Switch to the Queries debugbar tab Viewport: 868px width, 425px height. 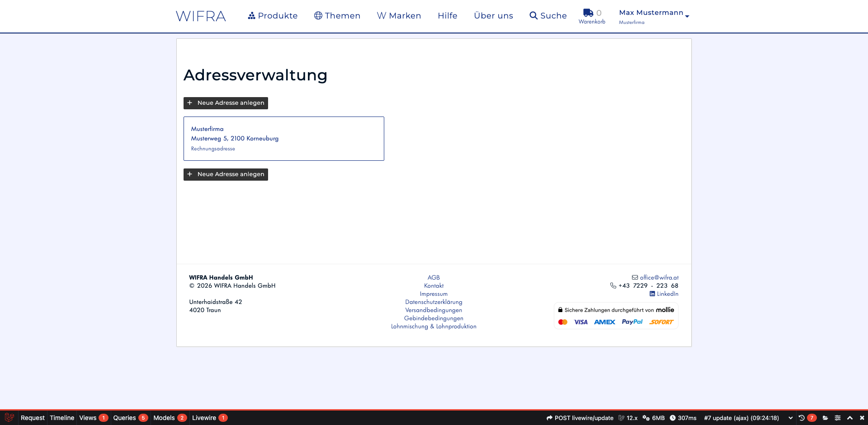125,418
